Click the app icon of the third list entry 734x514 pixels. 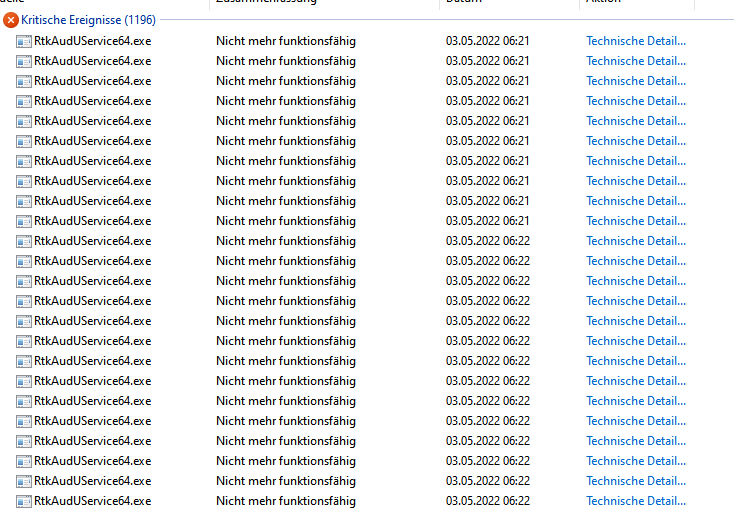24,81
